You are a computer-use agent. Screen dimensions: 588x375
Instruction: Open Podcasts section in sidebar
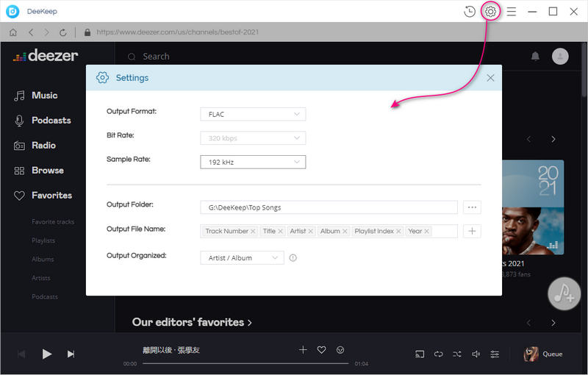coord(43,121)
